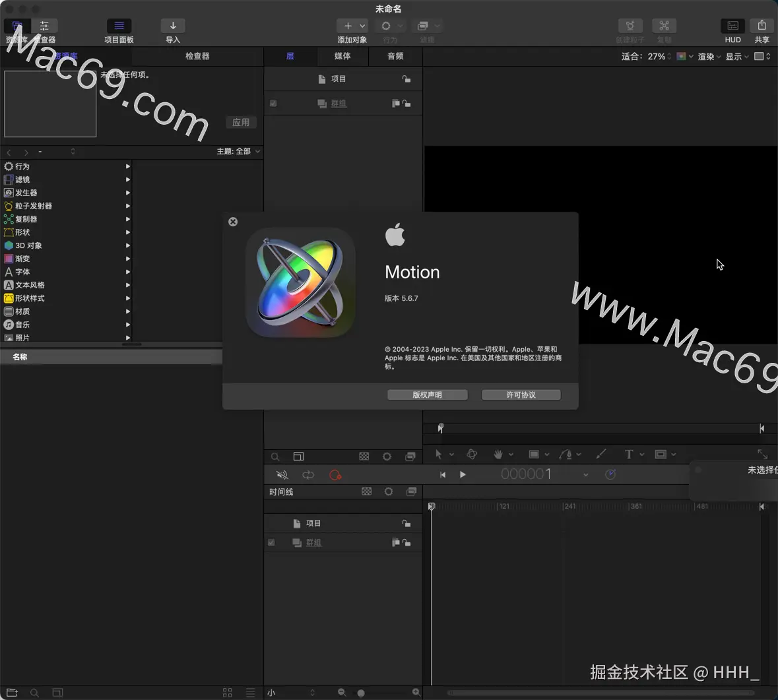Toggle loop playback button
Screen dimensions: 778x700
[308, 475]
